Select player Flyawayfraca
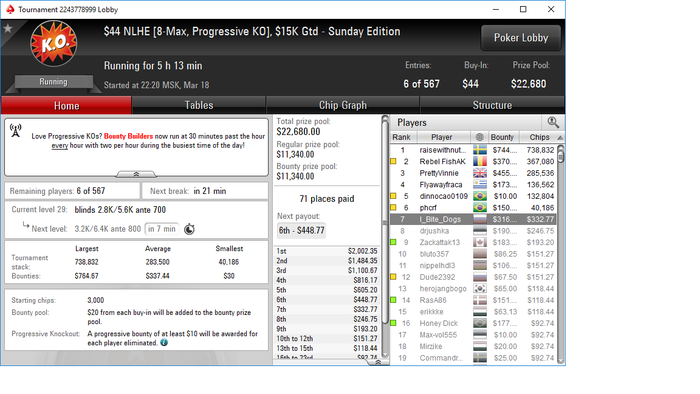700x394 pixels. [x=473, y=185]
